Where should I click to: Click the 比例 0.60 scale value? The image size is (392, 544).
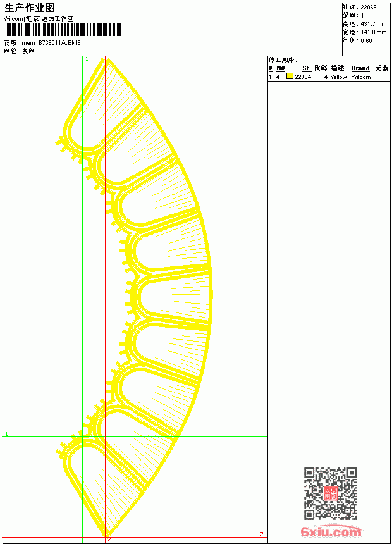(366, 40)
